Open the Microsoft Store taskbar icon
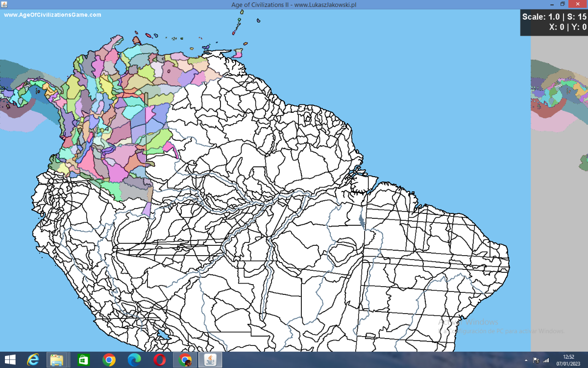Viewport: 588px width, 368px height. (83, 360)
